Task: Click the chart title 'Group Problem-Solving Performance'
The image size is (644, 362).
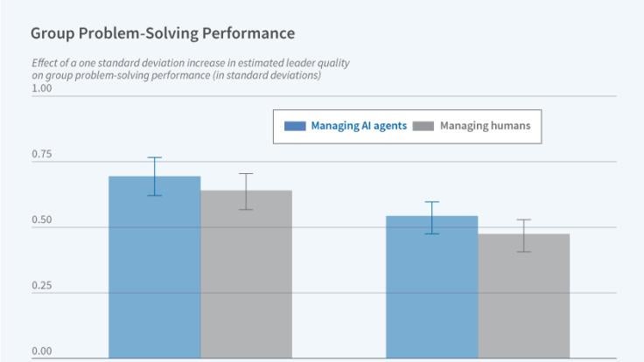Action: coord(163,33)
